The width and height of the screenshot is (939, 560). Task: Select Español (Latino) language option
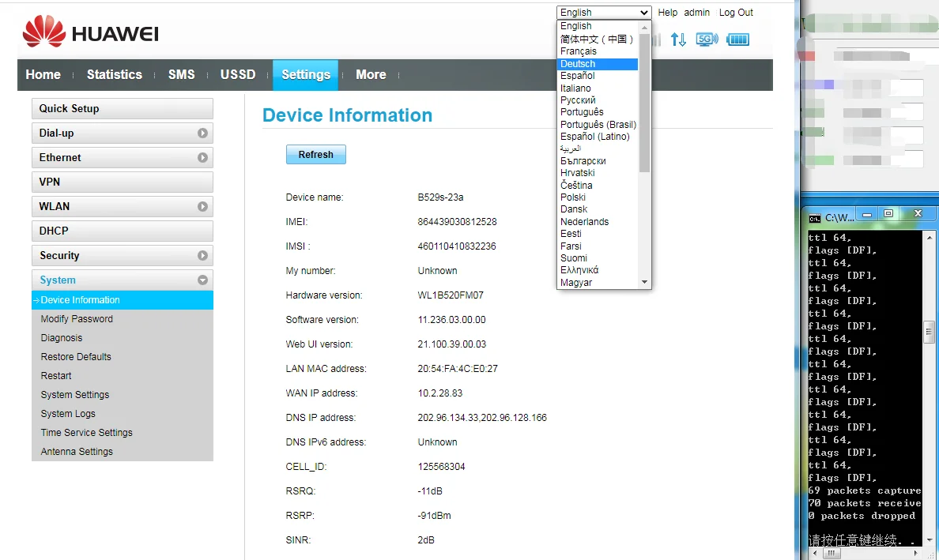[x=598, y=137]
